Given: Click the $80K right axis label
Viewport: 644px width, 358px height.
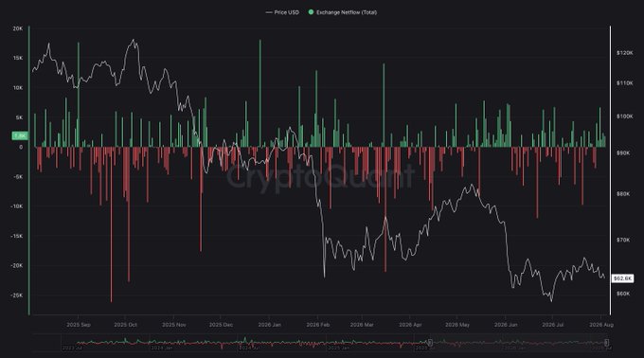Looking at the screenshot, I should coord(623,194).
